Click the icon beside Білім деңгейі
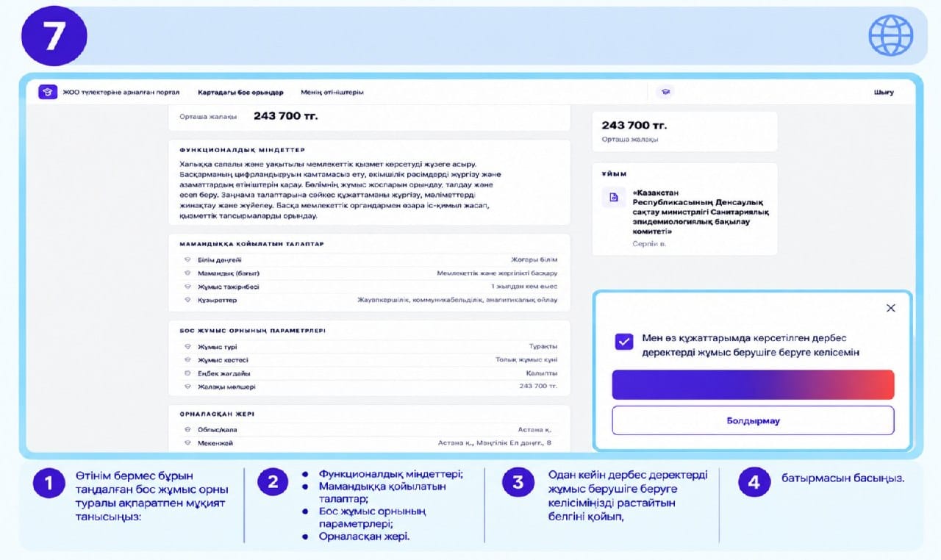 pyautogui.click(x=187, y=260)
